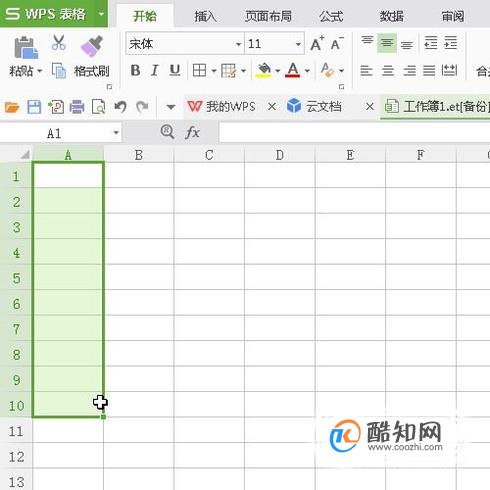Expand the 宋体 font name dropdown
This screenshot has width=490, height=490.
coord(238,44)
